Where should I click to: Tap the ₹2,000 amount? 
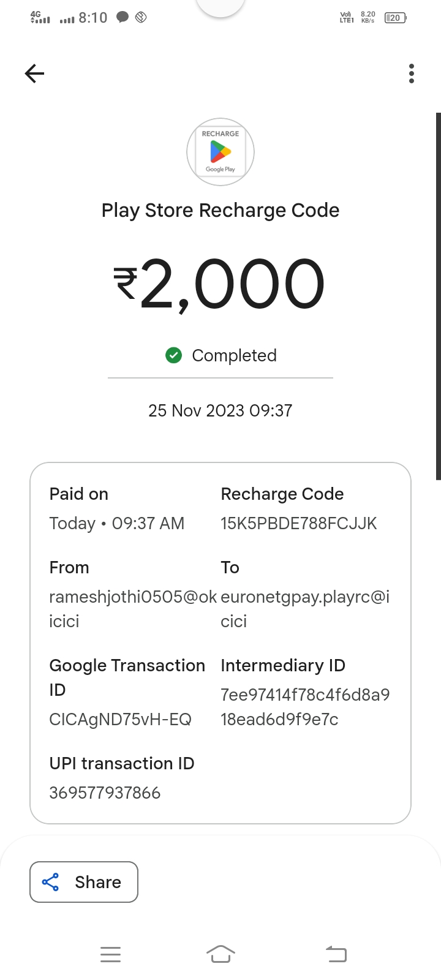[219, 284]
